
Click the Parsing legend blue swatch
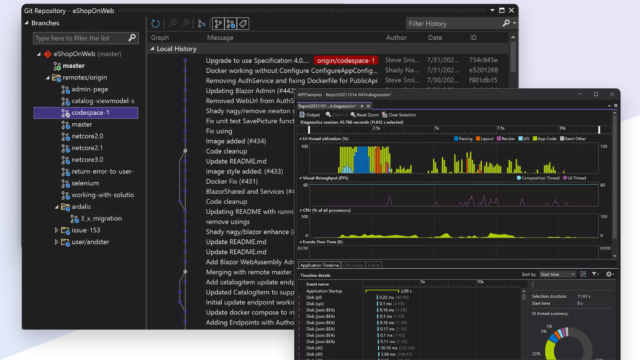click(456, 139)
